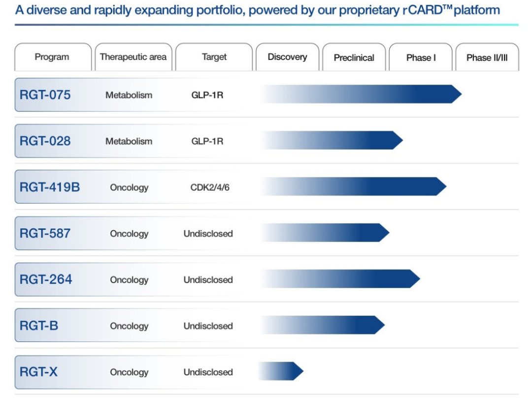Image resolution: width=532 pixels, height=402 pixels.
Task: Select the Therapeutic area header tab
Action: 133,57
